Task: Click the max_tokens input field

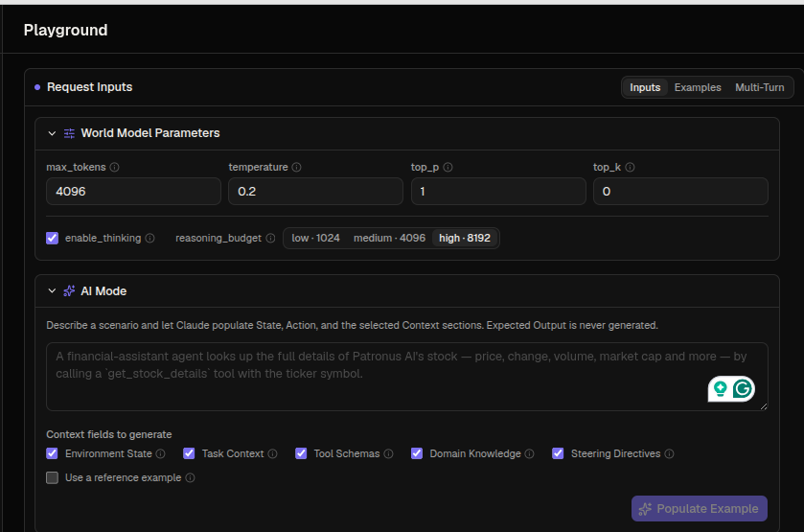Action: pyautogui.click(x=133, y=192)
